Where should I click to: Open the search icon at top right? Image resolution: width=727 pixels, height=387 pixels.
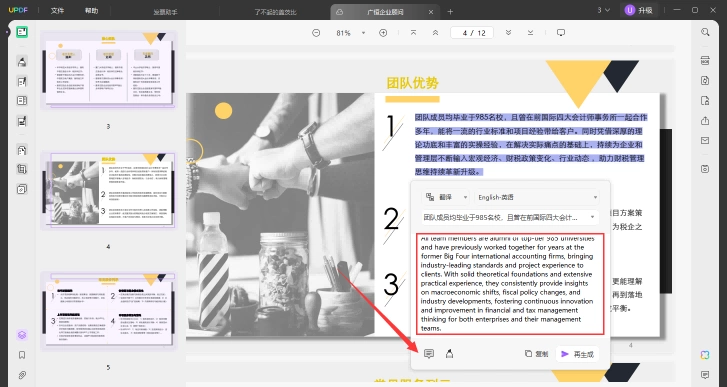point(705,32)
